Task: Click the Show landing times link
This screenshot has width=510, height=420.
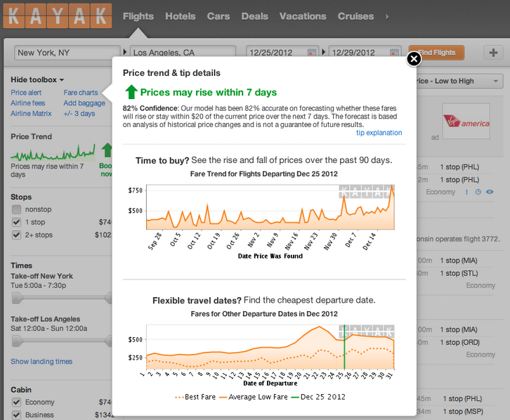Action: coord(41,362)
